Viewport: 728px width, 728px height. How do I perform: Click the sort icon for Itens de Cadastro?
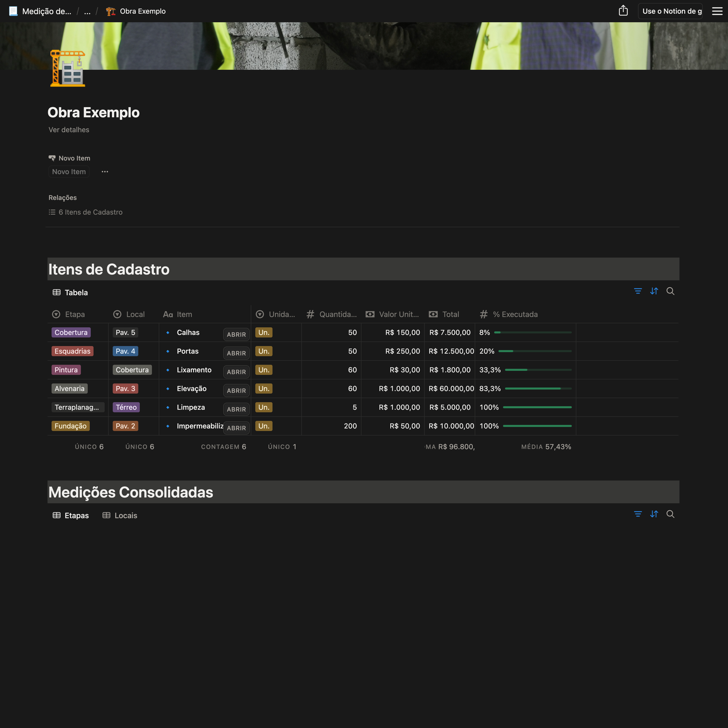point(654,291)
